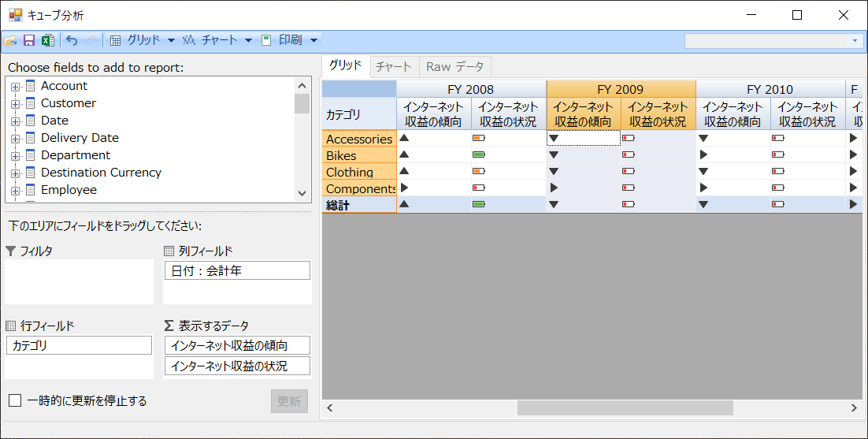Select Delivery Date in field list
The image size is (868, 439).
tap(80, 138)
